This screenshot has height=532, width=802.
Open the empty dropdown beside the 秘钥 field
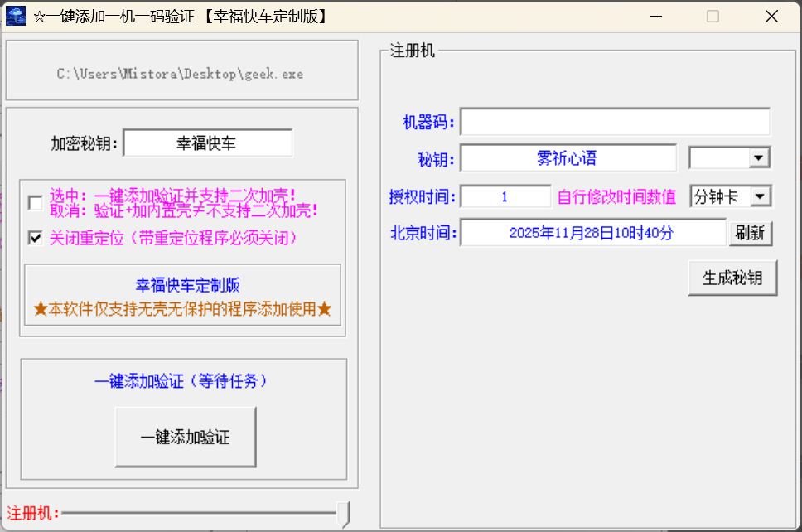point(729,157)
